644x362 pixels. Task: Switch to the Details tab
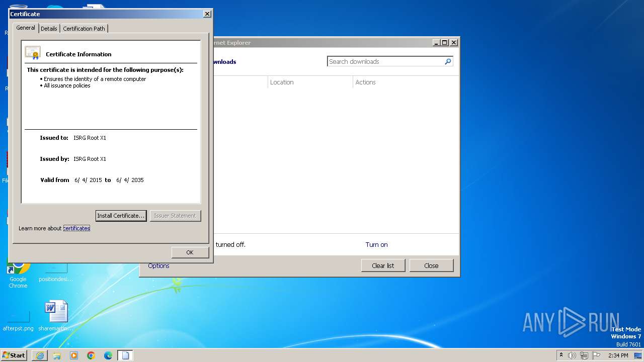(x=49, y=29)
